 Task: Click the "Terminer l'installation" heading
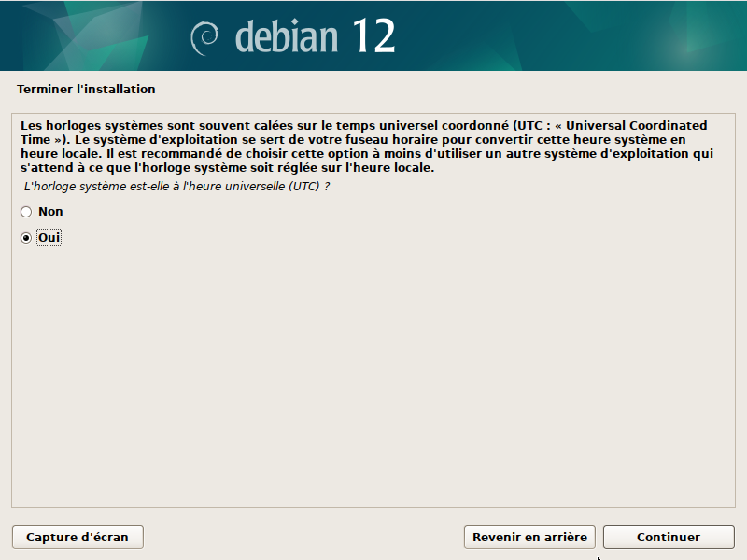point(86,89)
